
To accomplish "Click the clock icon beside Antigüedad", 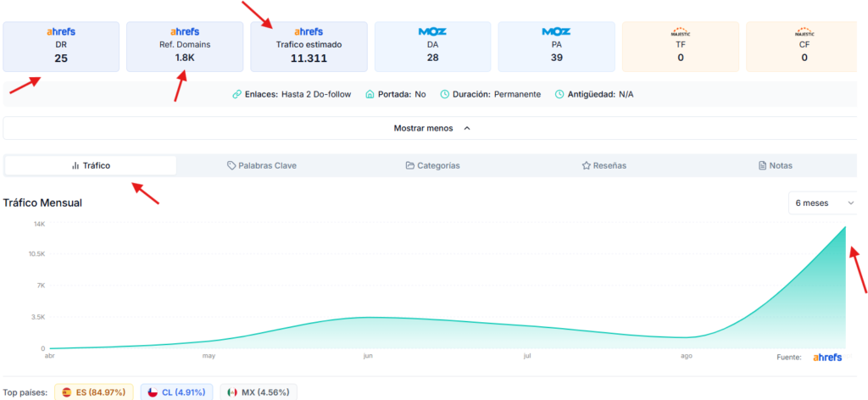I will click(559, 95).
